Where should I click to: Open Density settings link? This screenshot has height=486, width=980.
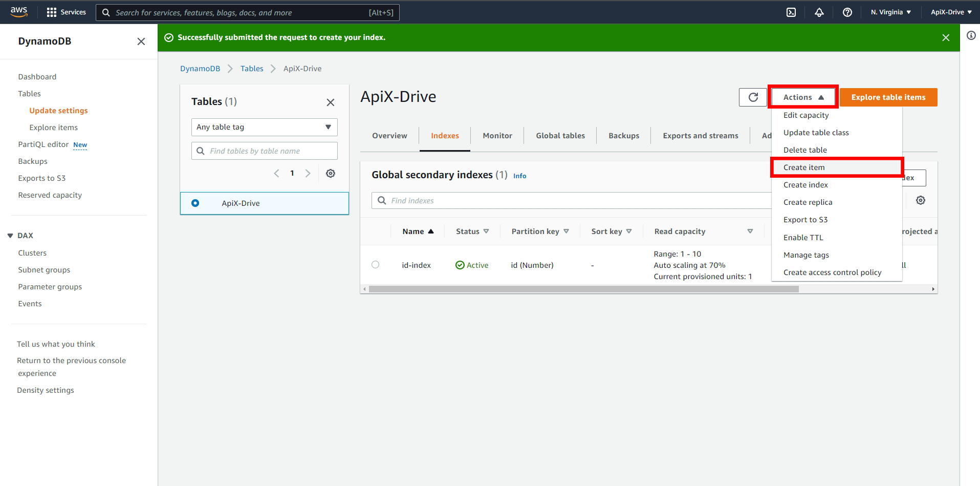tap(46, 390)
